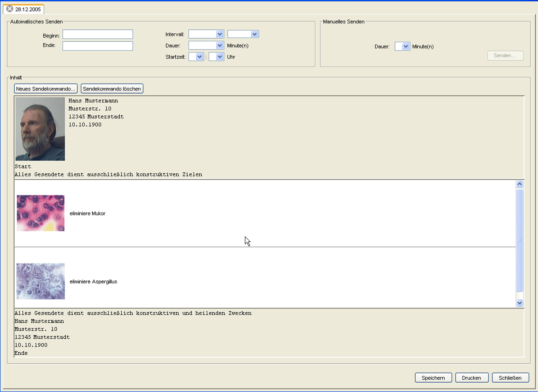
Task: Click the 'eliminiere Aspergillus' text entry
Action: (93, 281)
